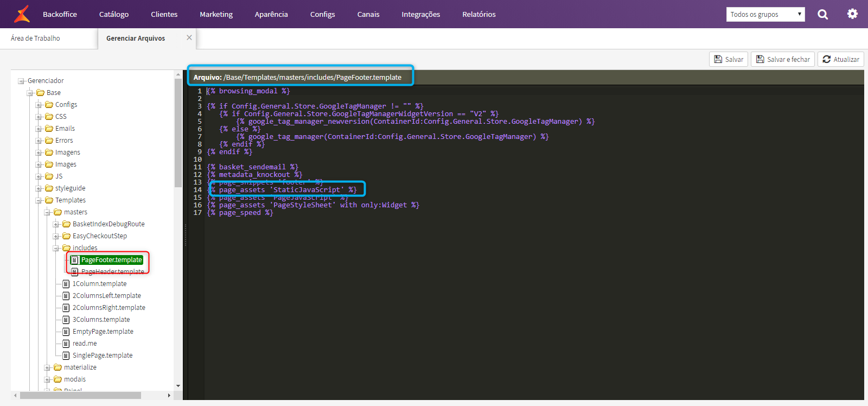868x406 pixels.
Task: Click the materialize folder icon
Action: 58,367
